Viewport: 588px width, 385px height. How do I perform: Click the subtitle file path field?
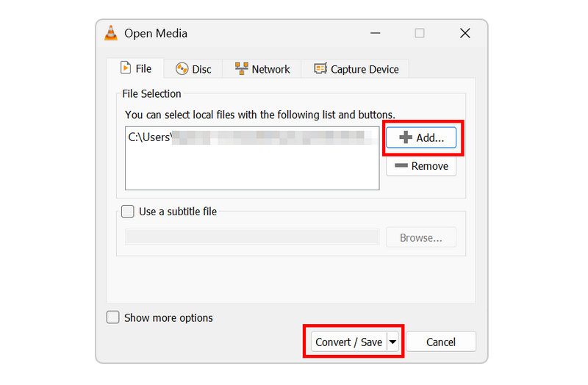pyautogui.click(x=252, y=237)
